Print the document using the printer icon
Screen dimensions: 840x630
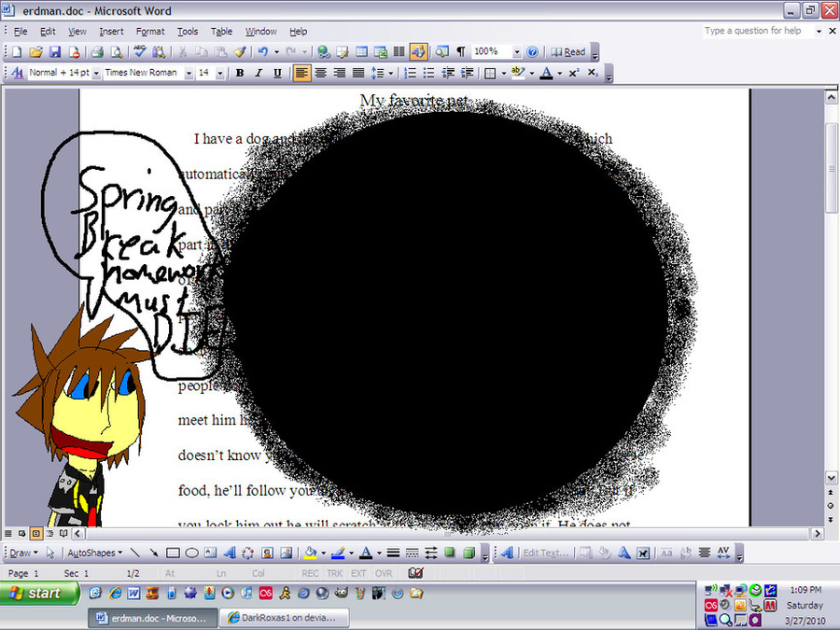point(97,52)
